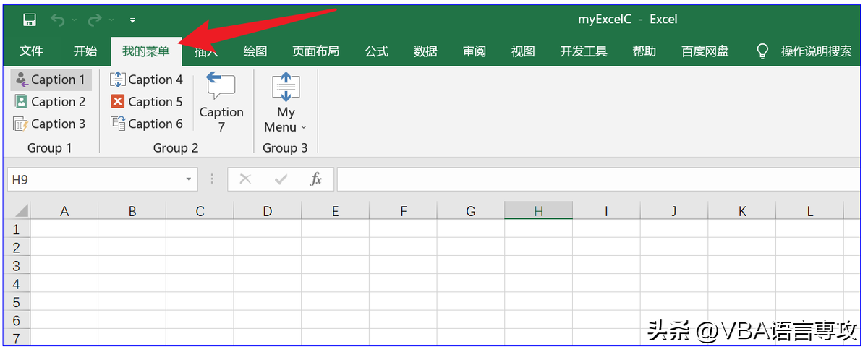The image size is (868, 352).
Task: Select the 我的菜单 tab
Action: coord(145,51)
